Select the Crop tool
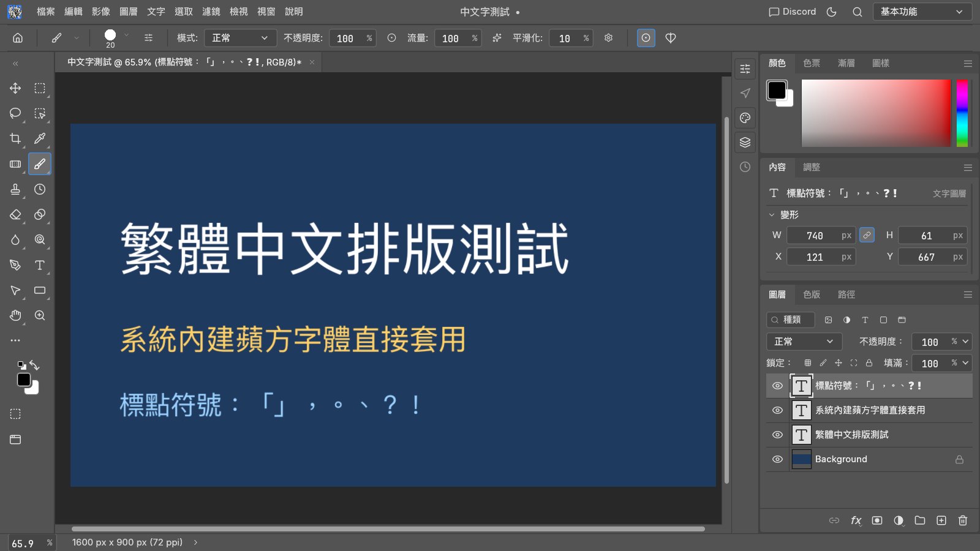 15,138
